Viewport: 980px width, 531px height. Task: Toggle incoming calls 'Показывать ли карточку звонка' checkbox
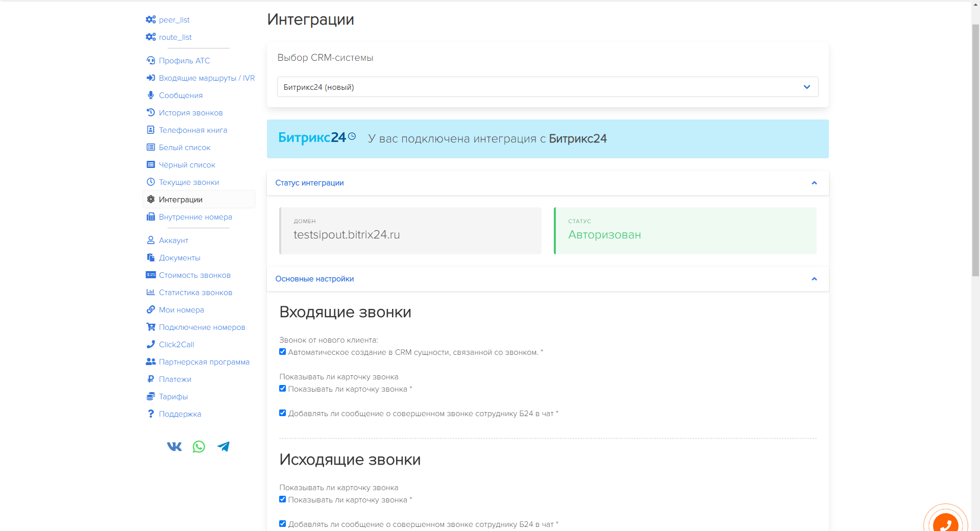282,389
